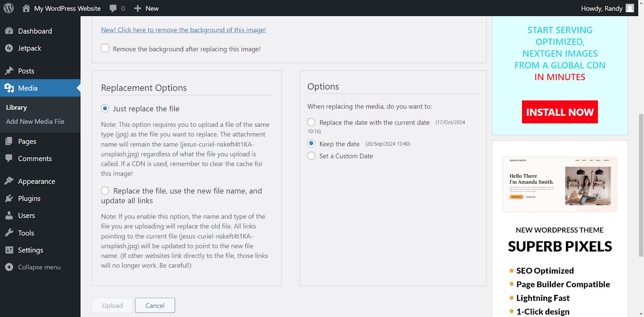644x317 pixels.
Task: Open Add New Media File submenu item
Action: (x=35, y=121)
